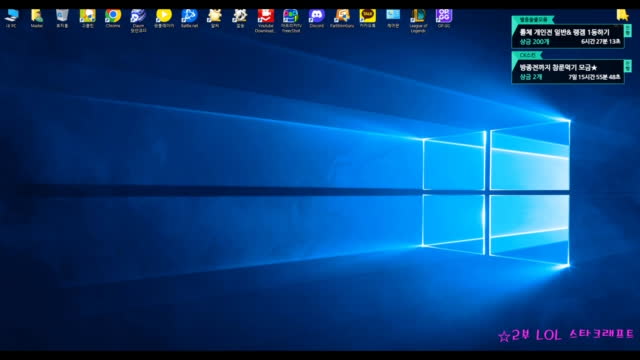Open the Youtube Downloader shortcut
This screenshot has width=640, height=360.
[x=265, y=20]
